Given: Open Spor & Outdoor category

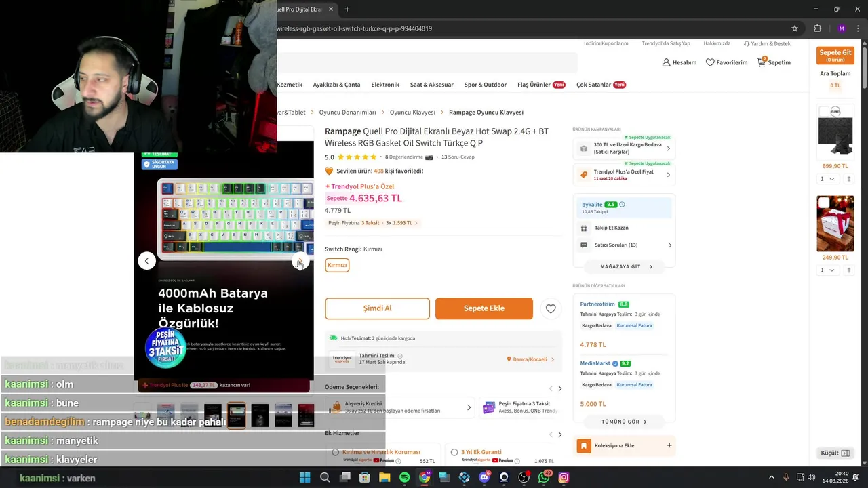Looking at the screenshot, I should [485, 85].
